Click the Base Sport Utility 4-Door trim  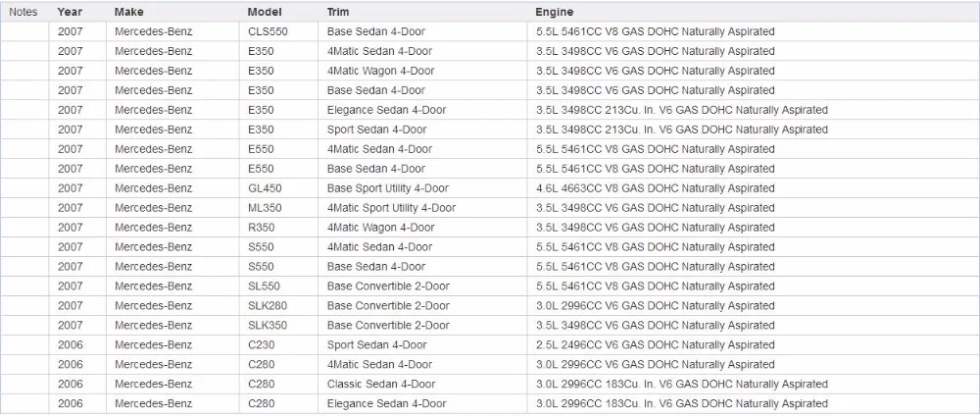387,188
